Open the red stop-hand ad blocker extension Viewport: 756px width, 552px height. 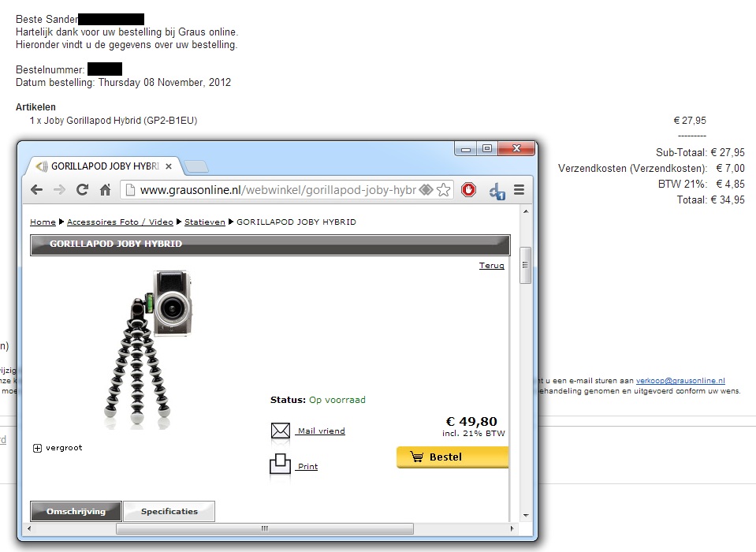(x=468, y=190)
